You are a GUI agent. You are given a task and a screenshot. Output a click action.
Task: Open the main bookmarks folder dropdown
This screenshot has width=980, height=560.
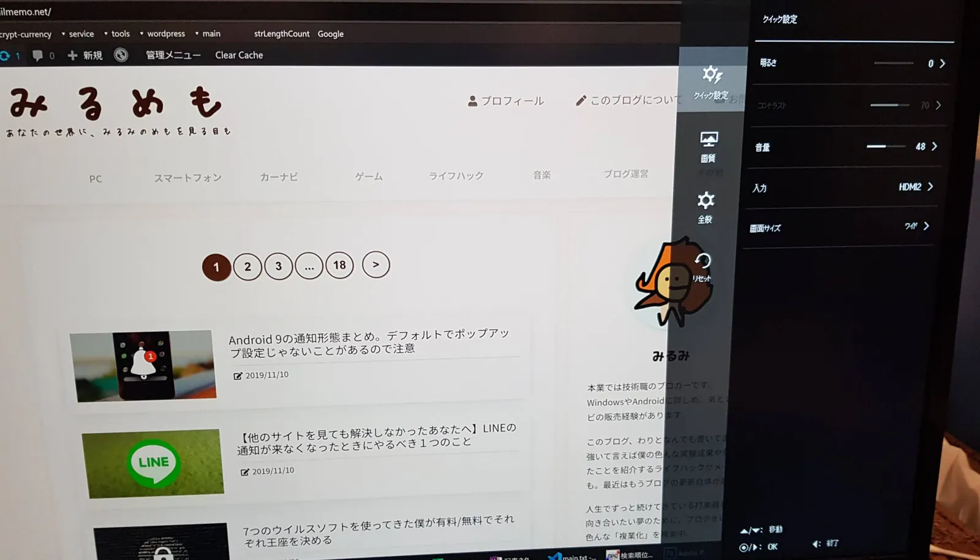(x=208, y=34)
